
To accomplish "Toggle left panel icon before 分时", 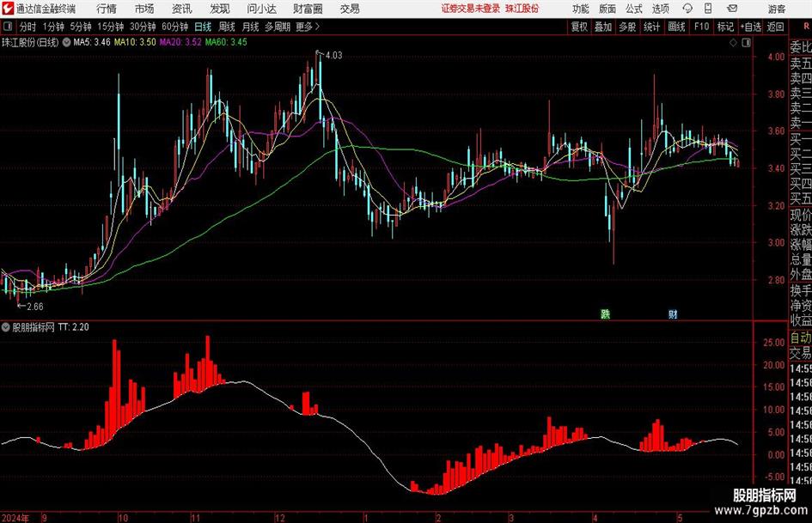I will [8, 27].
